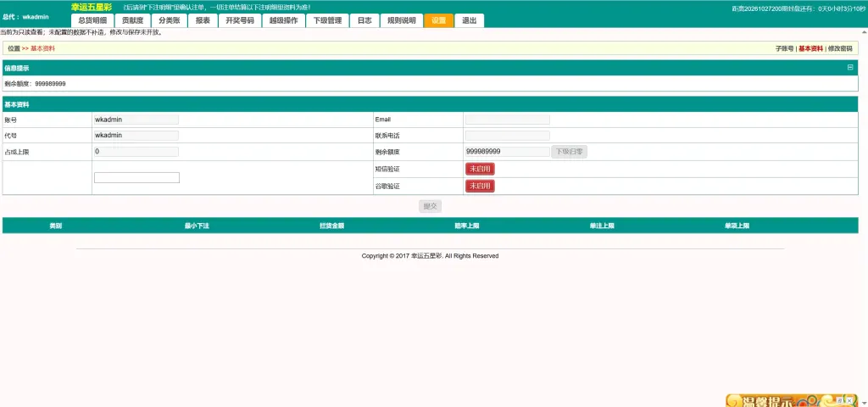Click the 幸运五星彩 logo title
This screenshot has height=407, width=868.
point(92,7)
